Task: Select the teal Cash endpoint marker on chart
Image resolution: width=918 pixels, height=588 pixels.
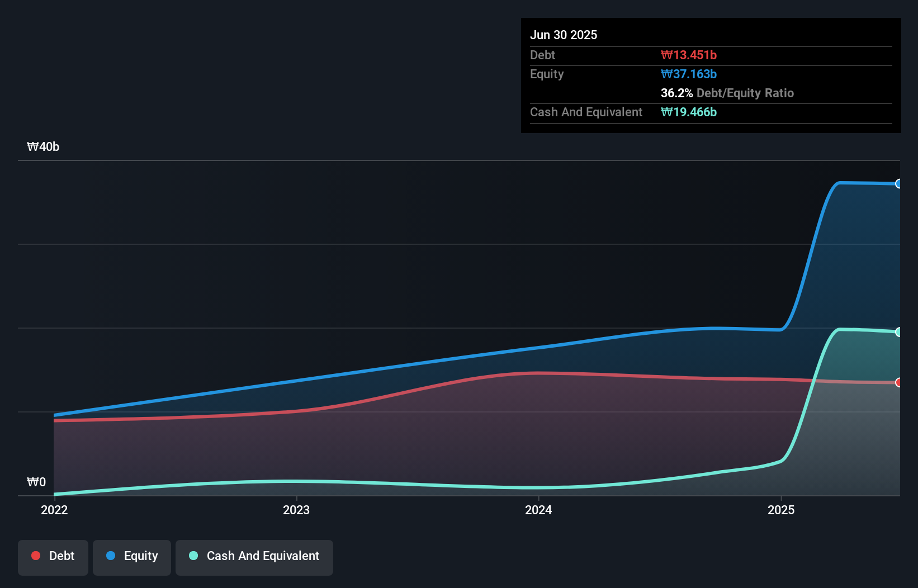Action: click(x=899, y=331)
